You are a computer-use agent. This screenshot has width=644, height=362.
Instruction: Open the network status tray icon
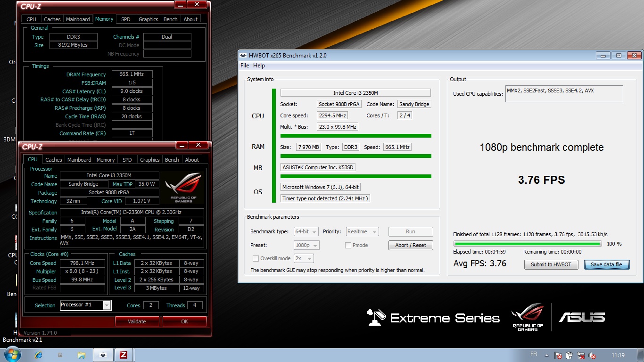581,355
